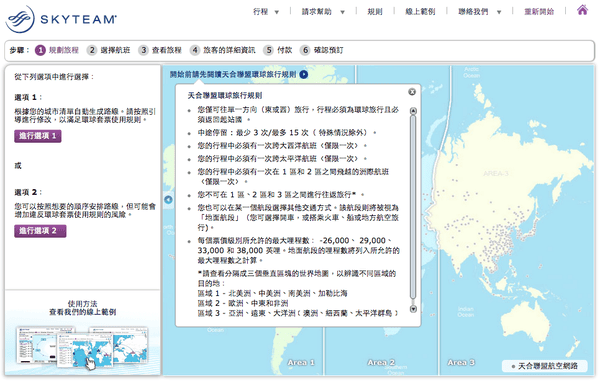Click step 2 circle 選擇航班
600x381 pixels.
pyautogui.click(x=92, y=50)
